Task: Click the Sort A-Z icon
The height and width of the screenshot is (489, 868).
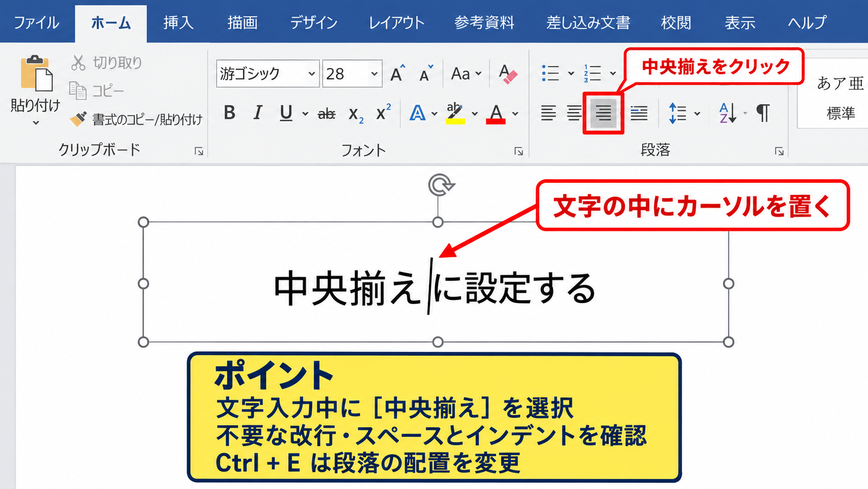Action: coord(728,113)
